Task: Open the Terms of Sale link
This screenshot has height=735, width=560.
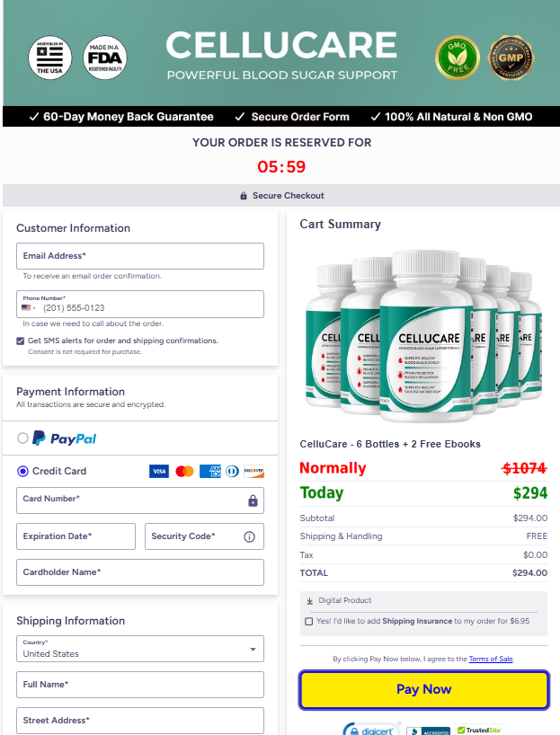Action: pyautogui.click(x=491, y=659)
